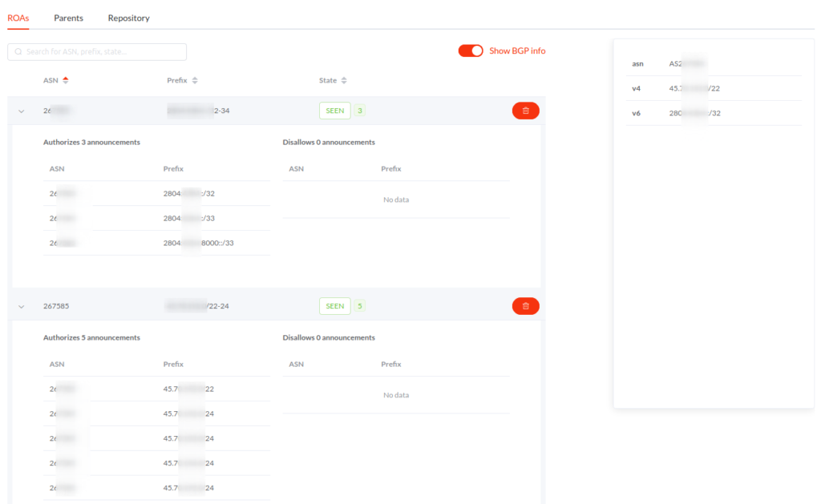Switch to the Parents tab

68,17
